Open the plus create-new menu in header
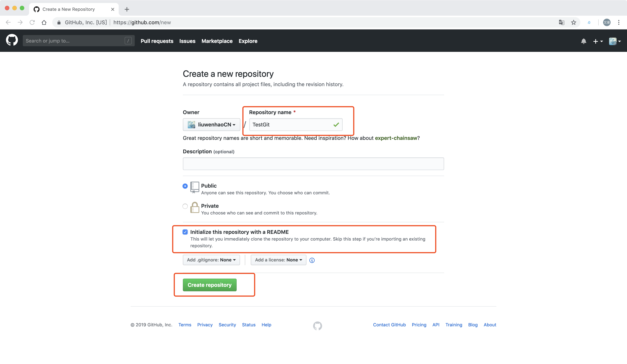Viewport: 627px width, 364px height. click(598, 41)
